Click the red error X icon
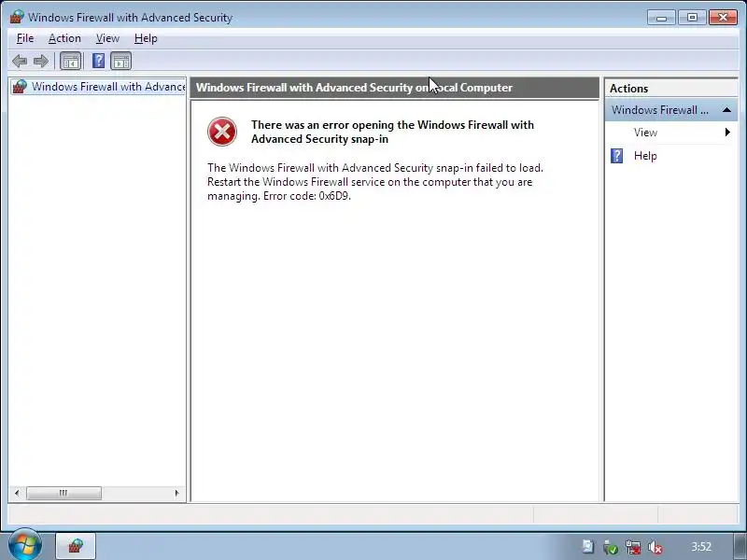Screen dimensions: 747x560 [x=222, y=132]
